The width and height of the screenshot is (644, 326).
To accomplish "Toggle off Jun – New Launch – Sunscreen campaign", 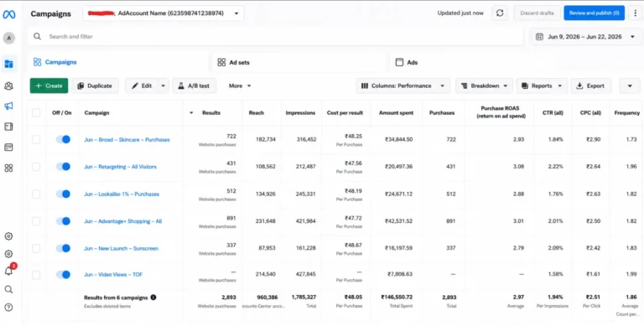I will coord(63,248).
